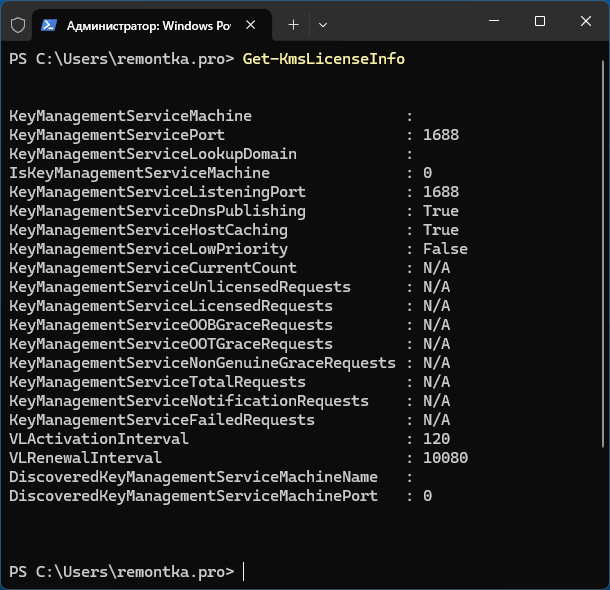Click the VLRenewalInterval value 10080
Screen dimensions: 610x590
tap(445, 458)
